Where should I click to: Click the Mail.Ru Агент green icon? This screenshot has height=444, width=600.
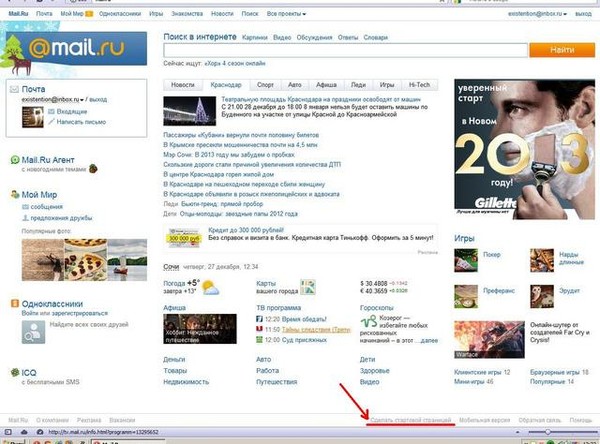click(x=15, y=160)
